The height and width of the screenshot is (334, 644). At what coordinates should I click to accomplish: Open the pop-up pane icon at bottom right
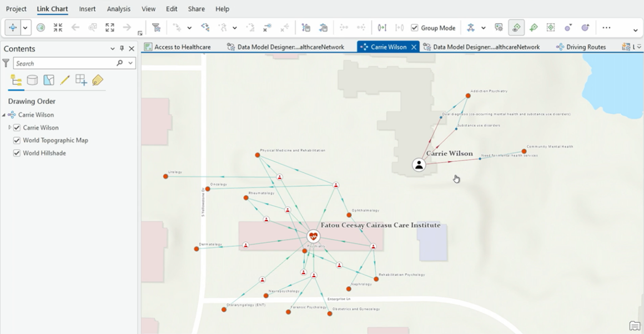coord(635,325)
